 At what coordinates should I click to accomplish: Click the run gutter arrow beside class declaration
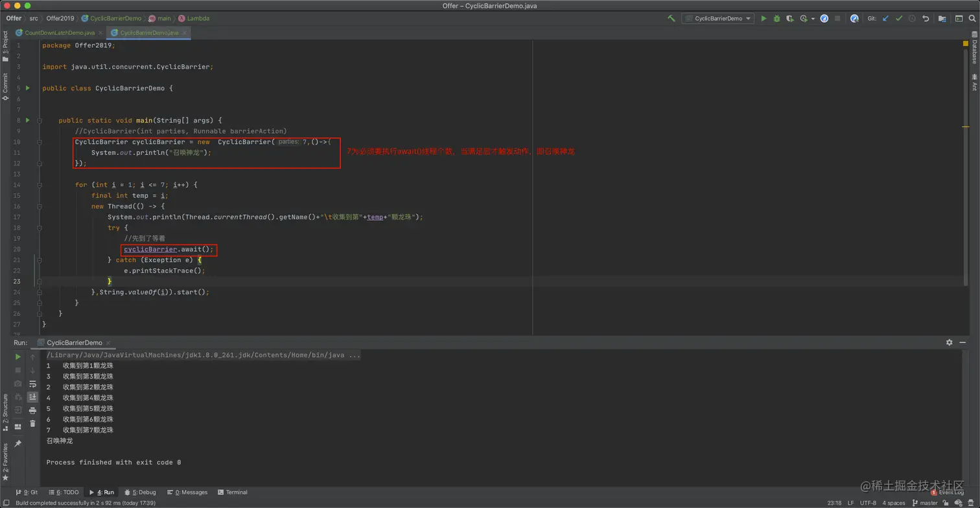click(28, 88)
